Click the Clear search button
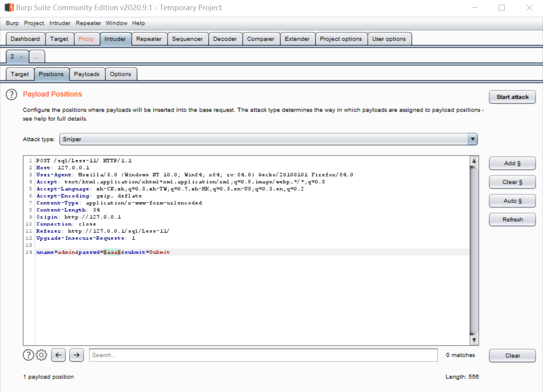The width and height of the screenshot is (543, 392). 512,356
